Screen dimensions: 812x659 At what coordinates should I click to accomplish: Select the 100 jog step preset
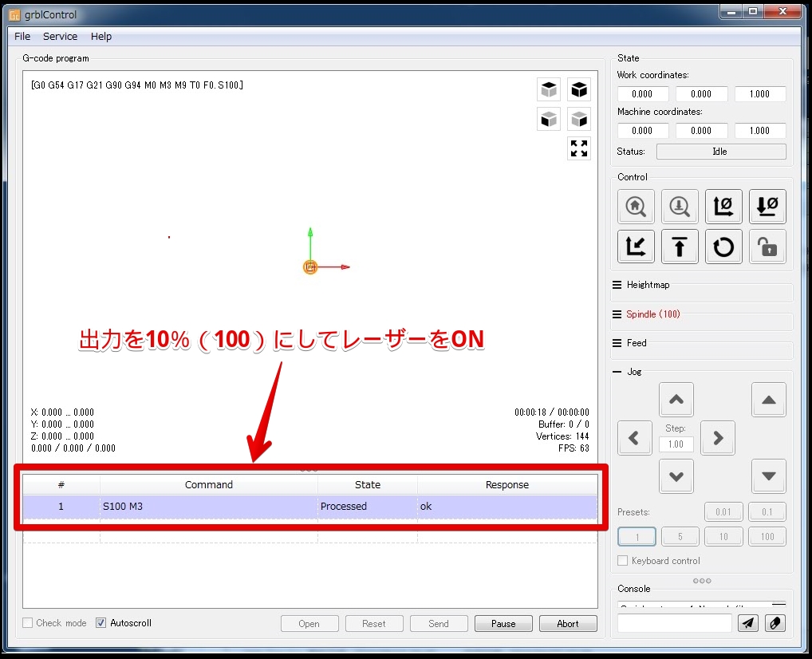coord(767,537)
